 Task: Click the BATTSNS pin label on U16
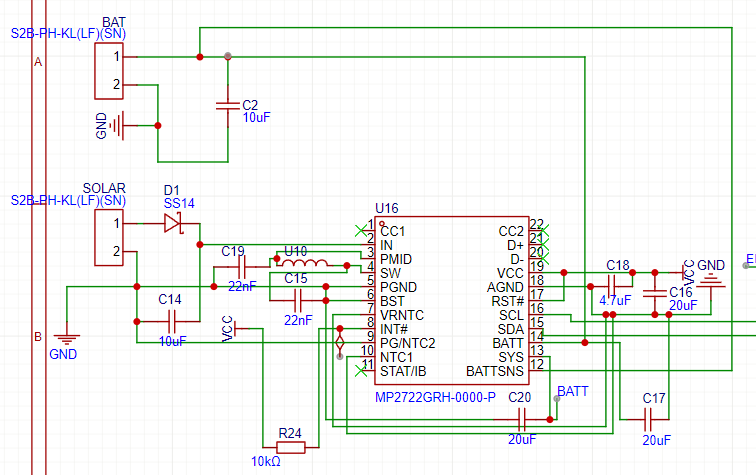(495, 371)
